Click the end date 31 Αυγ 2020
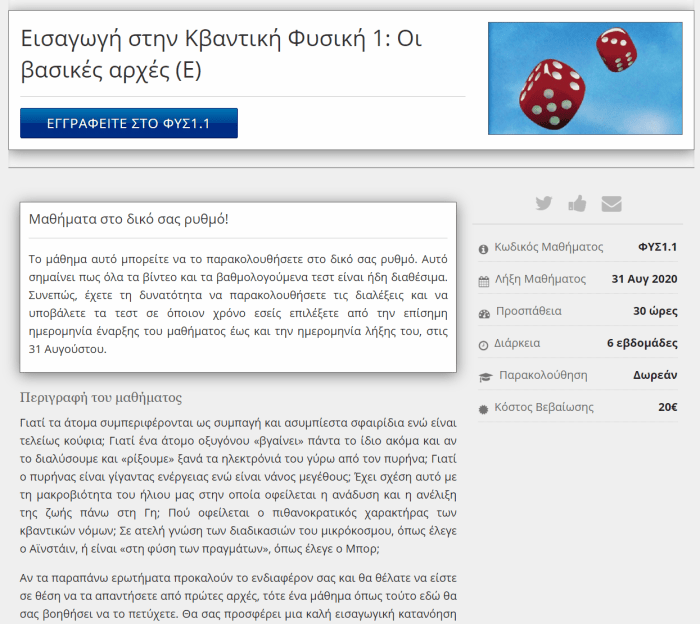Screen dimensions: 700x624 pyautogui.click(x=644, y=279)
